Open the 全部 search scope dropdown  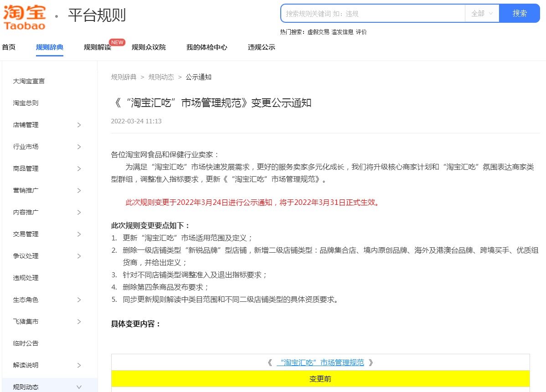click(482, 14)
